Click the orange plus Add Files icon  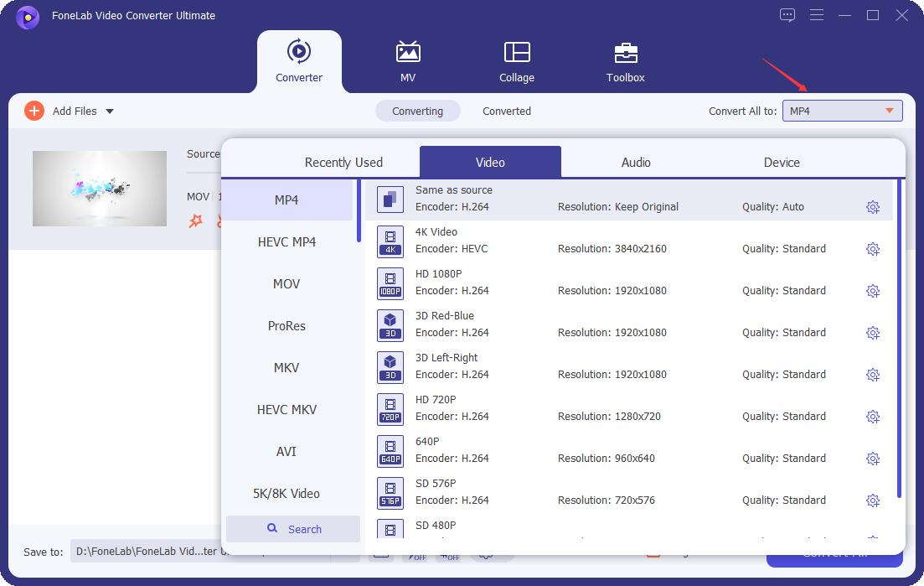(x=34, y=111)
